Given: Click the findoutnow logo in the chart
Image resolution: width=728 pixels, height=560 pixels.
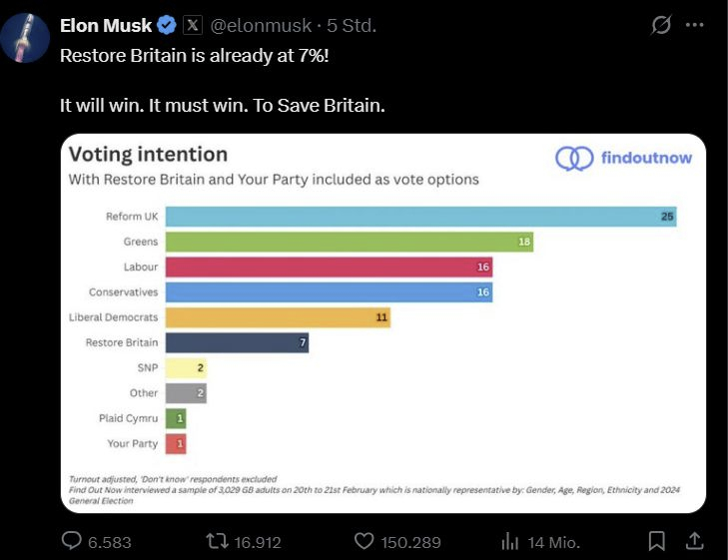Looking at the screenshot, I should (x=623, y=158).
